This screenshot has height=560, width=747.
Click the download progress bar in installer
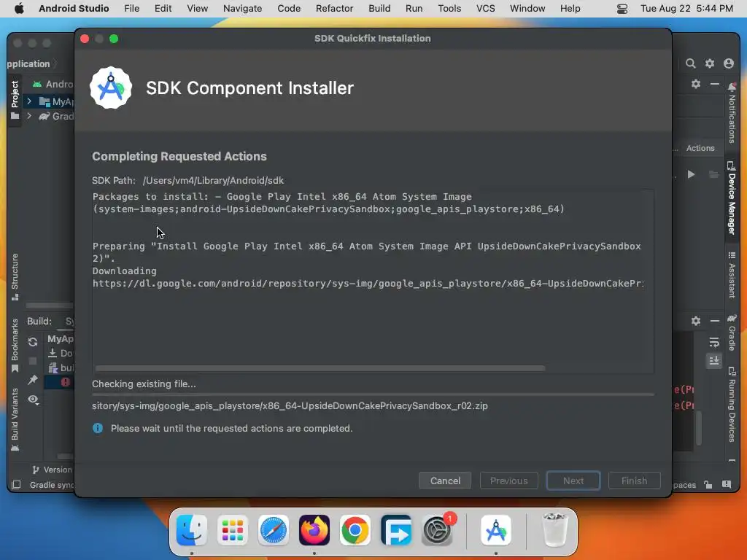(373, 394)
